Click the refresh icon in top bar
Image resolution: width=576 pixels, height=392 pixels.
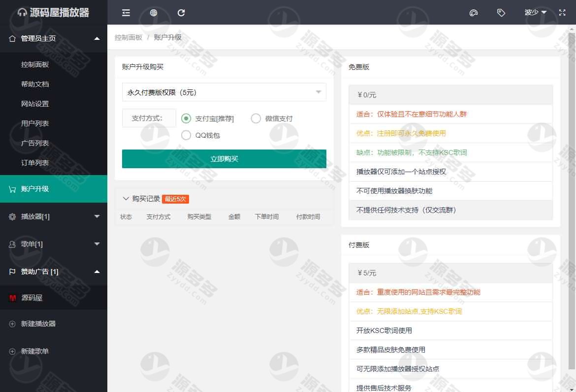click(181, 13)
